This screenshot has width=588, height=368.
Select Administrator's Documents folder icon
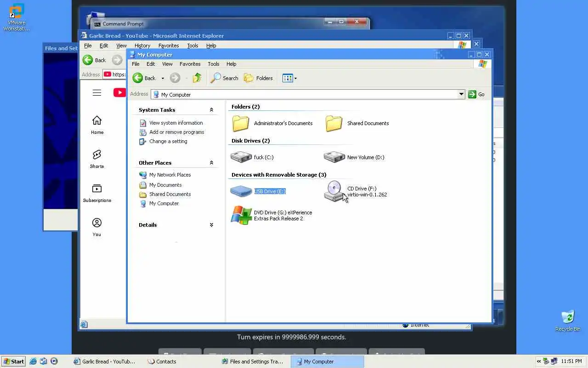[241, 123]
